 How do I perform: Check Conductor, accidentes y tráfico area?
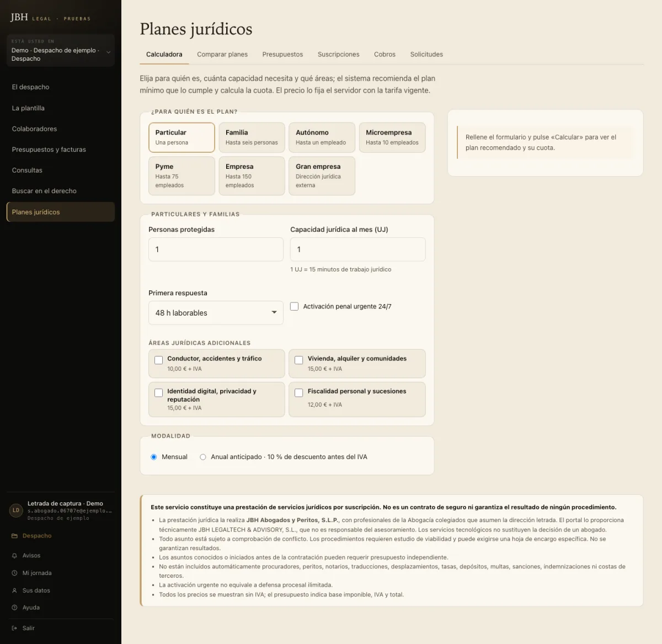point(158,360)
